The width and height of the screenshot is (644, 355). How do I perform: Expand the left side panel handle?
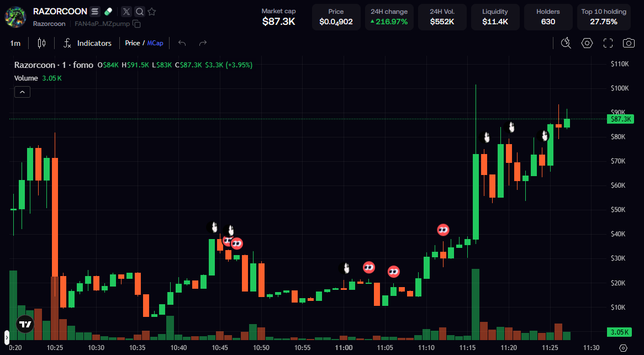[x=7, y=337]
